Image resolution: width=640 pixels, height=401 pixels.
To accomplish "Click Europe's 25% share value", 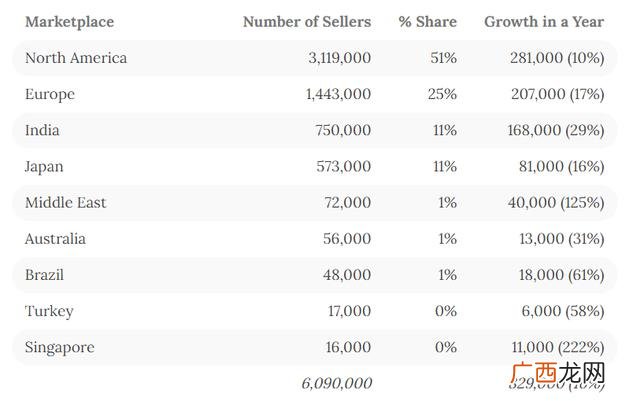I will click(442, 94).
